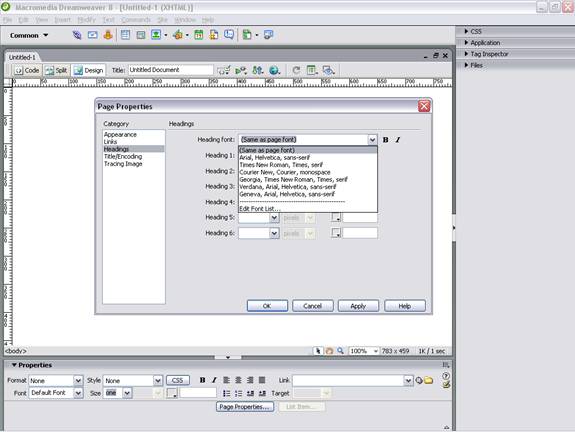Toggle Bold for heading font in dialog
The width and height of the screenshot is (575, 432).
click(385, 140)
